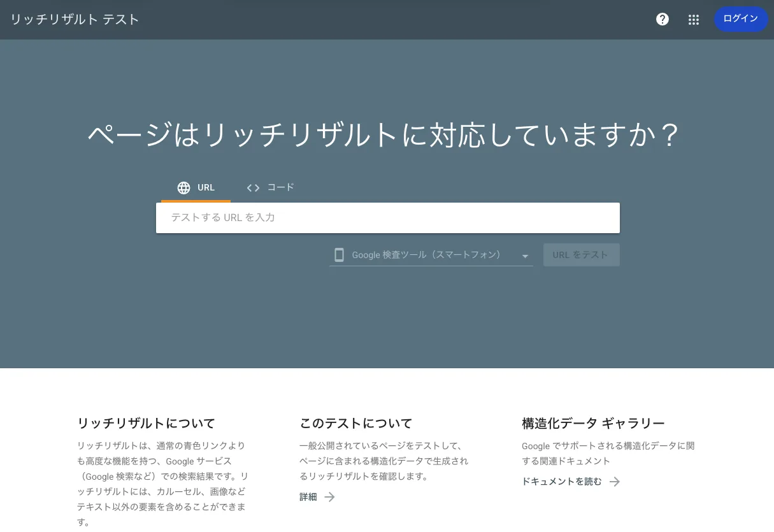Click the arrow icon next to ドキュメントを読む
This screenshot has height=532, width=774.
coord(614,482)
